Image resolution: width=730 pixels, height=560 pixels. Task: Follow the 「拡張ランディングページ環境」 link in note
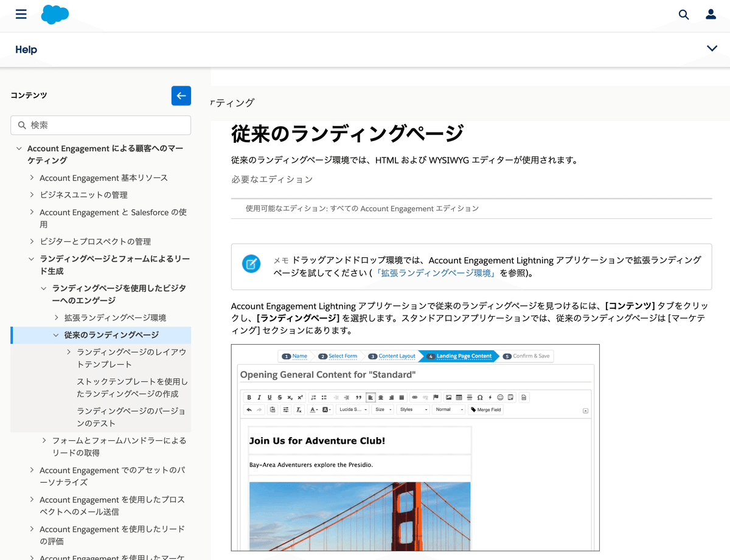click(x=435, y=273)
